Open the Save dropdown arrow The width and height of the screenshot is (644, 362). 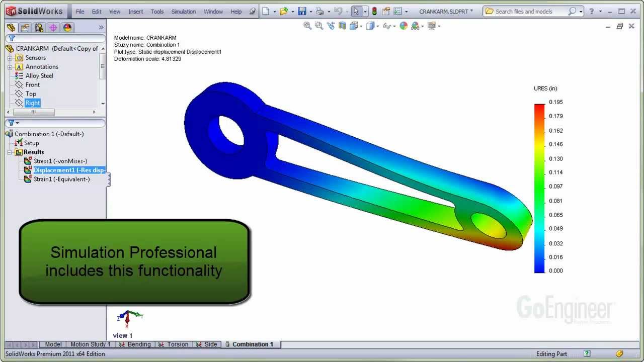(310, 12)
